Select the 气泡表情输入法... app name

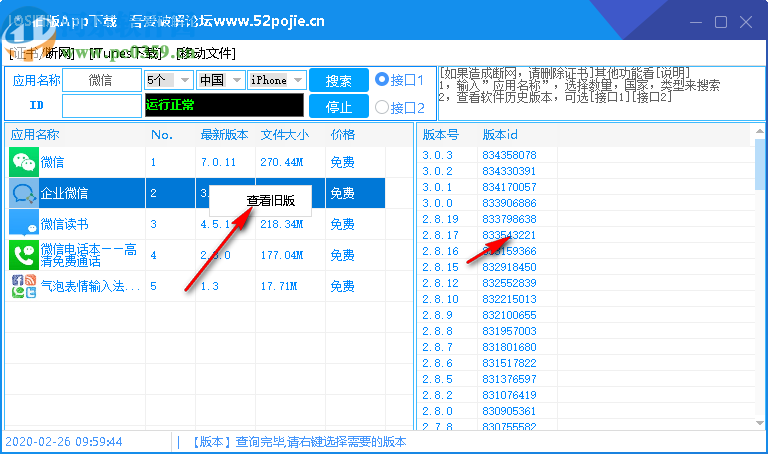point(91,286)
